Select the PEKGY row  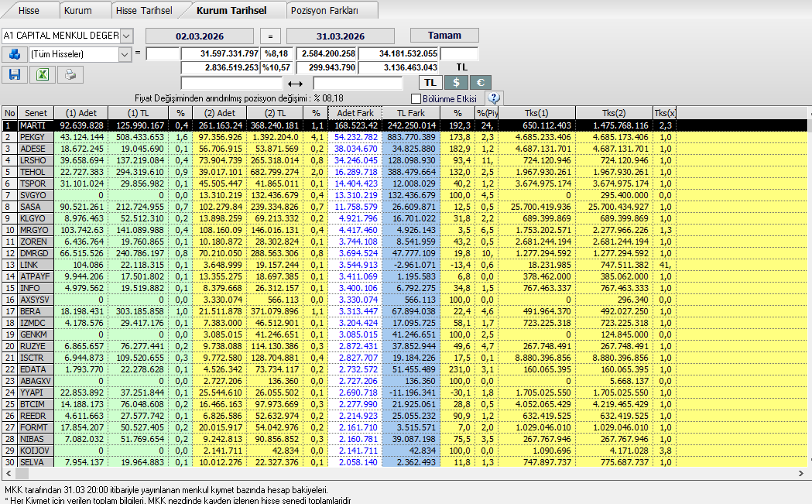coord(404,137)
